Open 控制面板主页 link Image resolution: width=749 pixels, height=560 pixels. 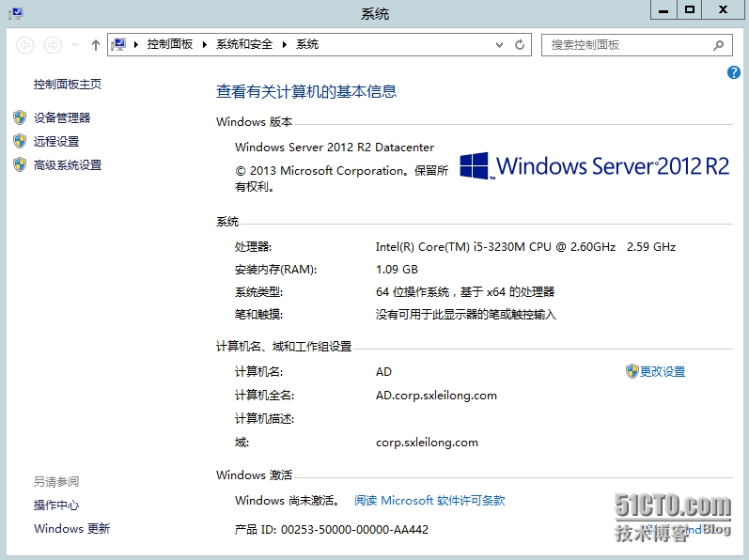[x=68, y=85]
